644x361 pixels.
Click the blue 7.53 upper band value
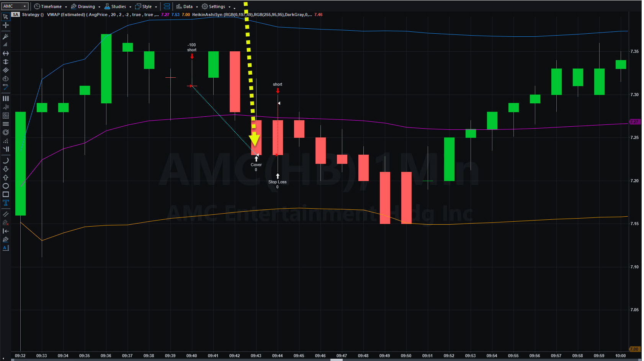175,15
